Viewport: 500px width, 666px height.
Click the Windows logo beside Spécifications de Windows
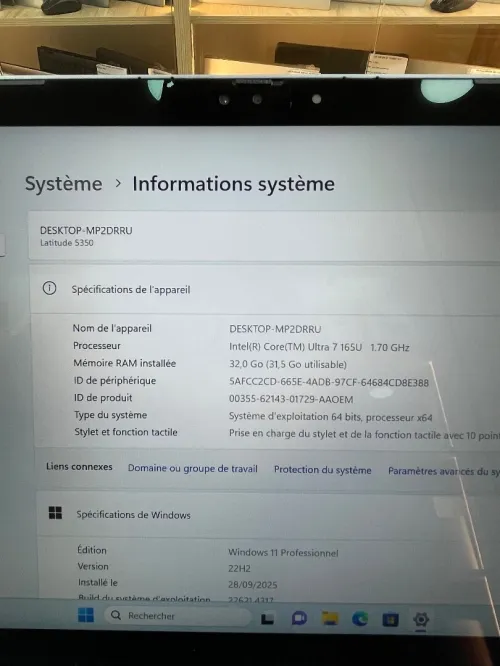click(x=55, y=513)
